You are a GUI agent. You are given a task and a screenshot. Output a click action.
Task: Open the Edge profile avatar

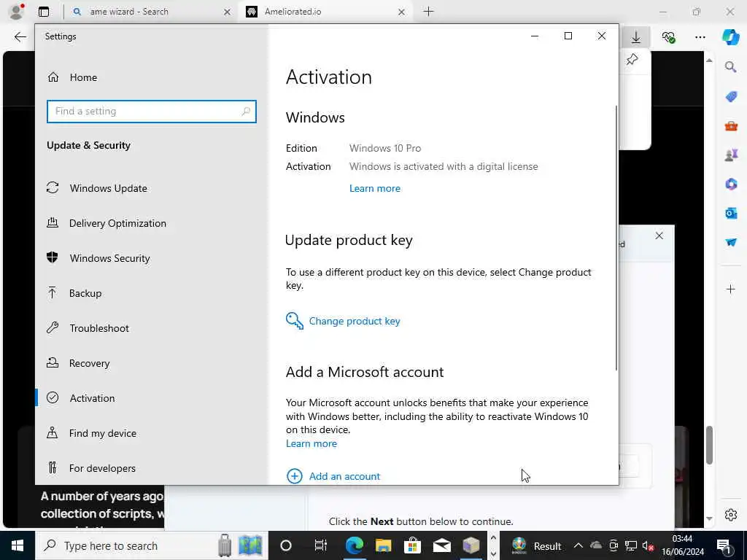[x=16, y=12]
